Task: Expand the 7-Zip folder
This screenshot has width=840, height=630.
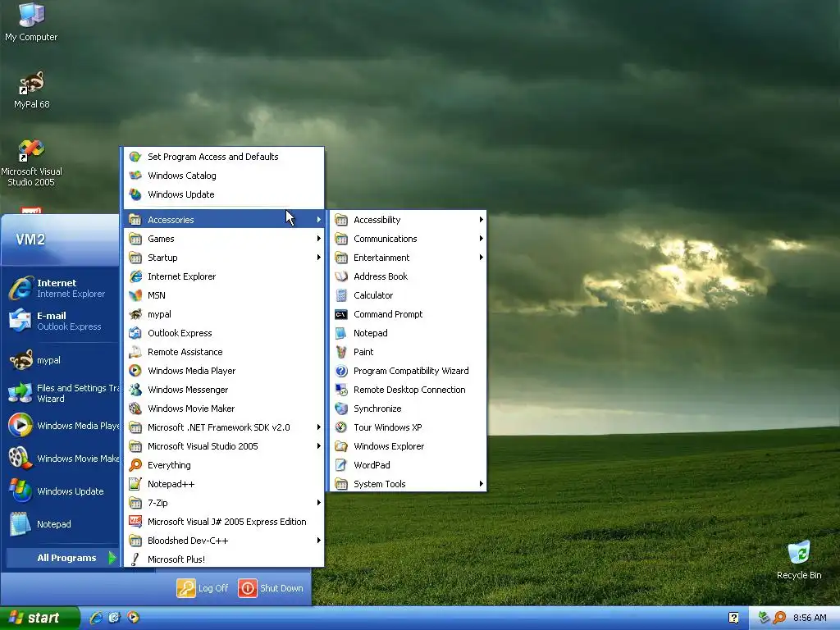Action: pyautogui.click(x=224, y=503)
